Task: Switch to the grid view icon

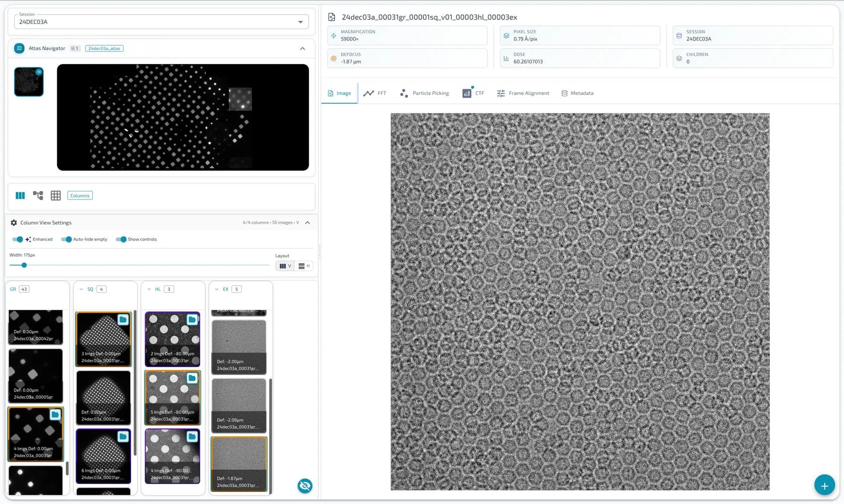Action: [x=56, y=196]
